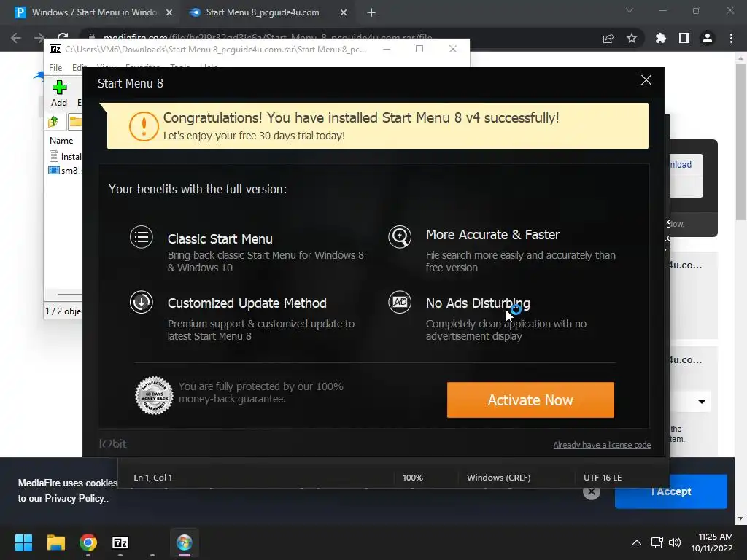Close the Start Menu 8 dialog
The height and width of the screenshot is (560, 747).
[x=646, y=80]
